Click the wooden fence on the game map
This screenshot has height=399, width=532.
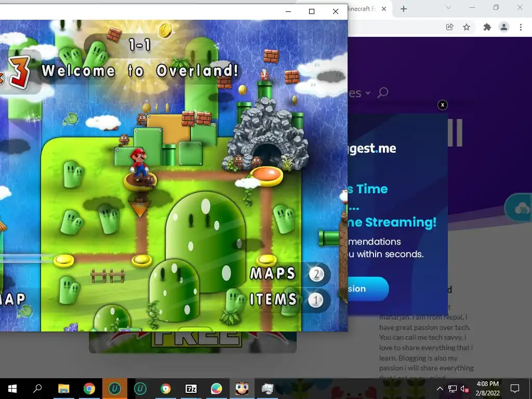[108, 275]
